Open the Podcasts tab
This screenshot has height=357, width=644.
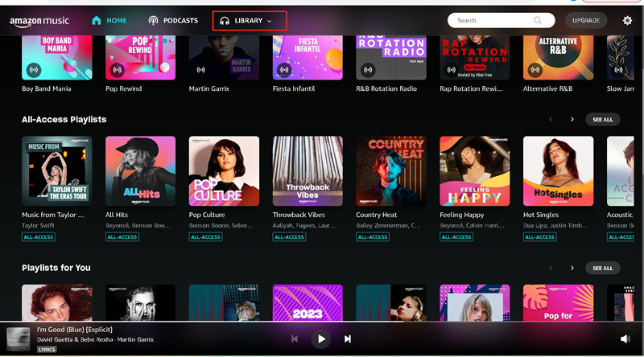coord(173,21)
